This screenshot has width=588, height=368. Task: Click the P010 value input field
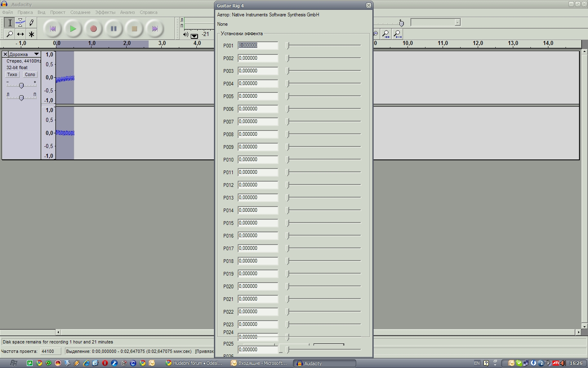258,159
